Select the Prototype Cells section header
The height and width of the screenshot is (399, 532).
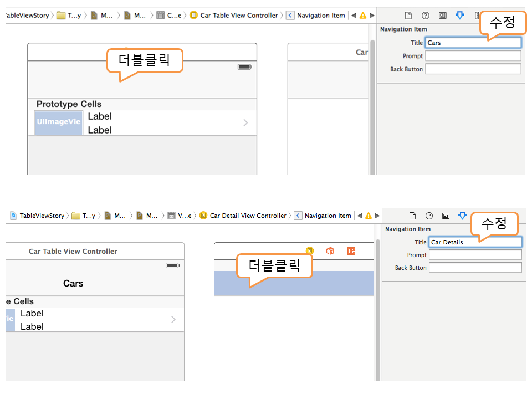click(x=69, y=104)
